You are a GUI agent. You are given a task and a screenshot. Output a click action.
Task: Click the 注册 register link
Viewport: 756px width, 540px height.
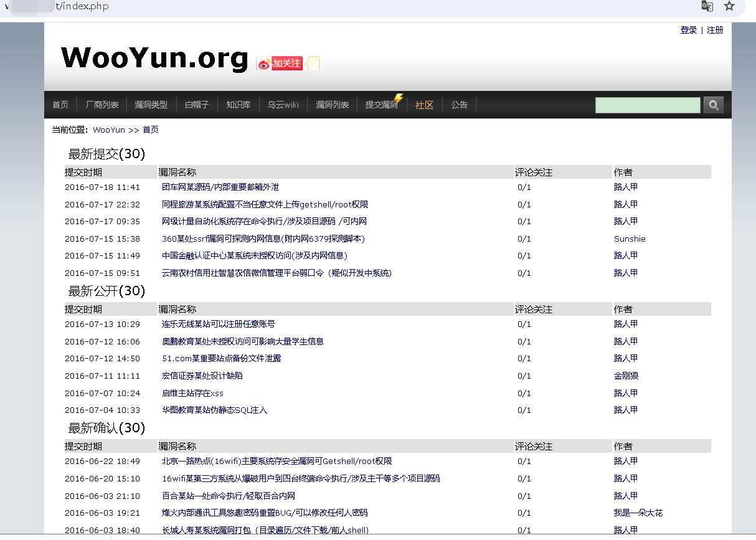click(715, 31)
